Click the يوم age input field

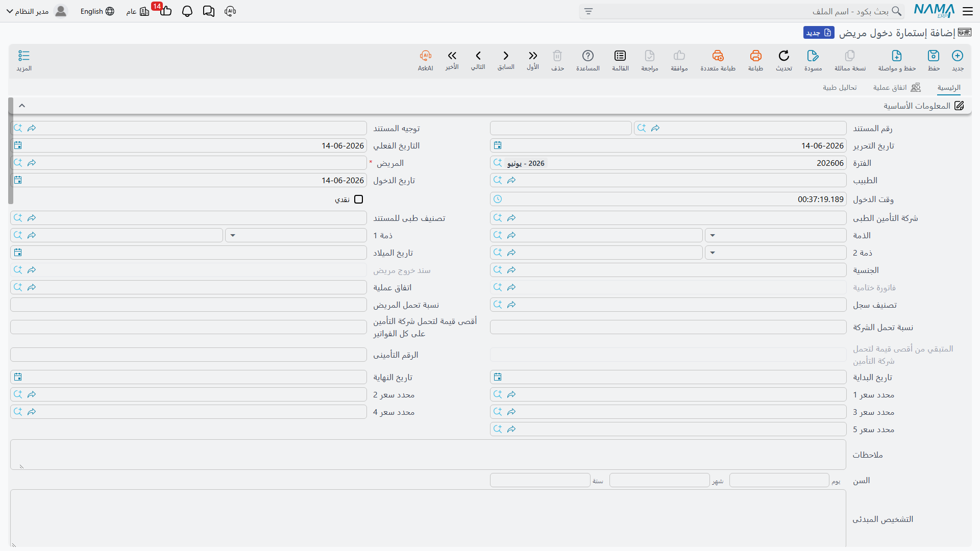pos(779,480)
